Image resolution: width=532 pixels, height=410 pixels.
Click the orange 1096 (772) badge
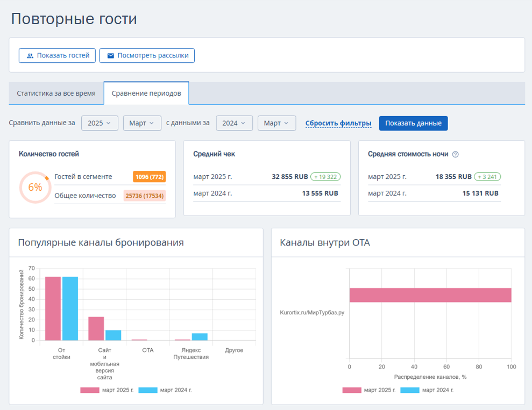tap(149, 177)
